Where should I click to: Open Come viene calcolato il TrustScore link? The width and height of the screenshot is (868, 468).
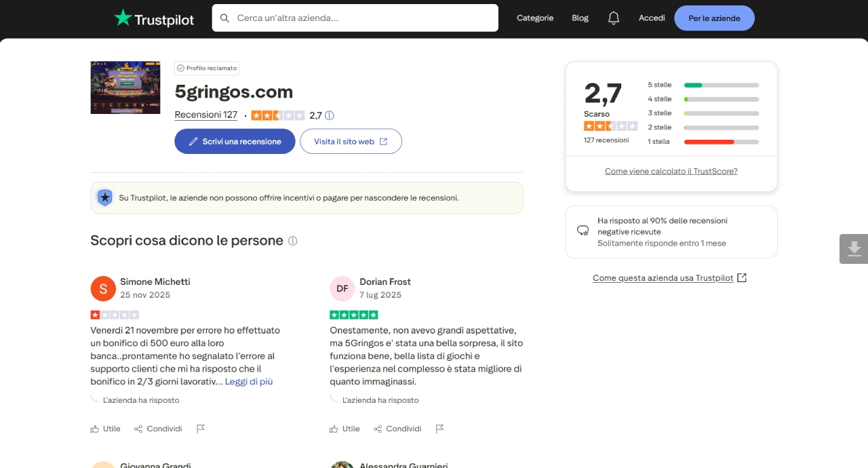tap(671, 171)
